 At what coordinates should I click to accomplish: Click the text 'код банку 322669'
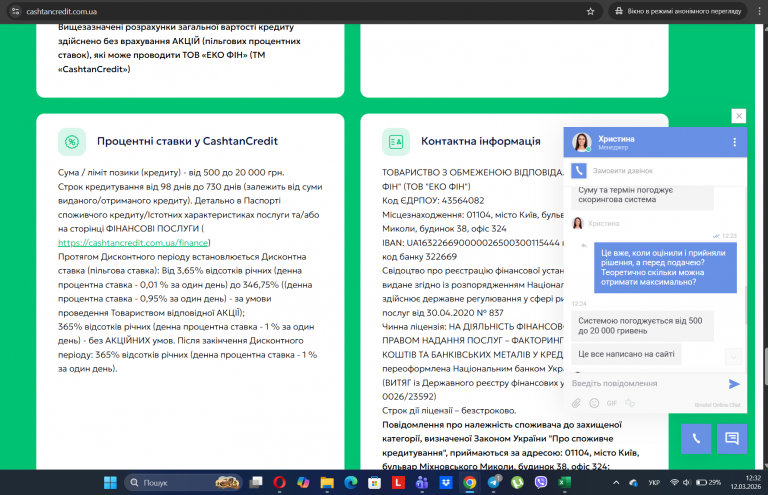tap(419, 257)
